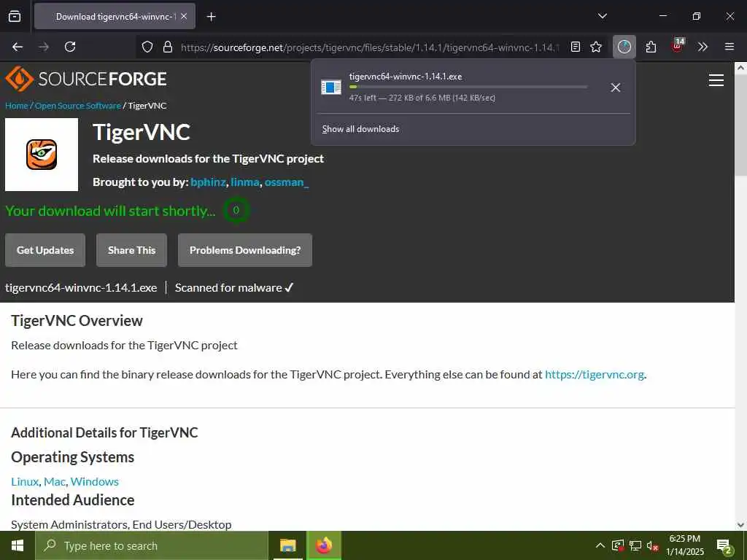Screen dimensions: 747x560
Task: Go forward one page
Action: pyautogui.click(x=44, y=47)
